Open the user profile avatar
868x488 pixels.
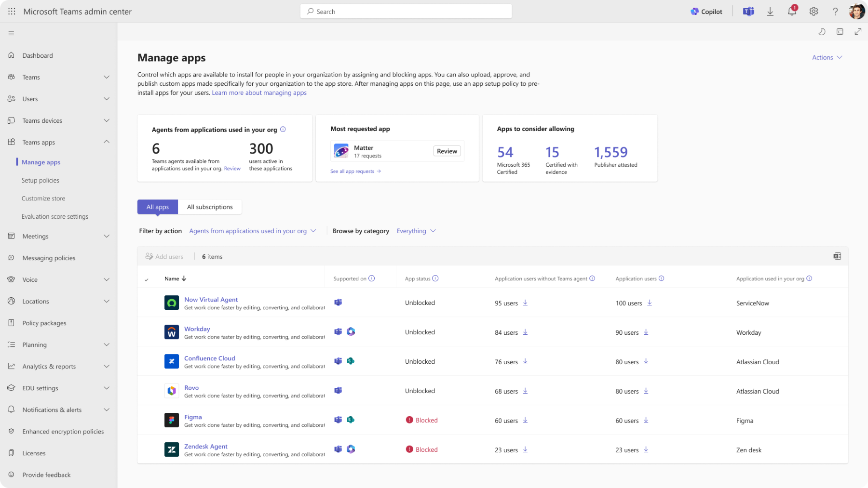coord(857,12)
